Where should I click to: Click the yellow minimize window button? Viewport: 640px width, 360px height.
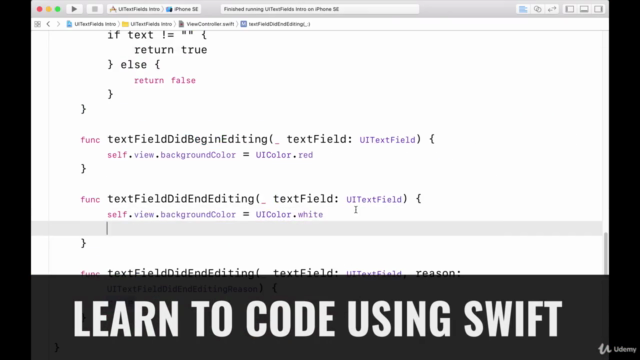coord(49,9)
